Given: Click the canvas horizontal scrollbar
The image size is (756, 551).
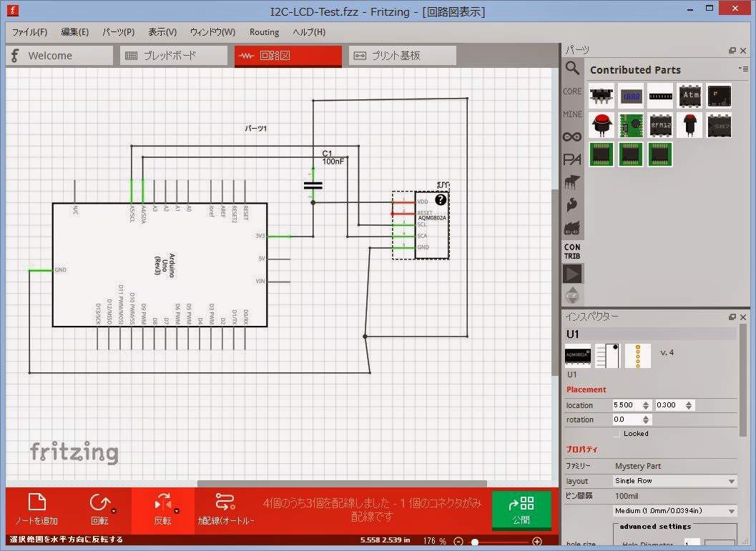Looking at the screenshot, I should [342, 484].
